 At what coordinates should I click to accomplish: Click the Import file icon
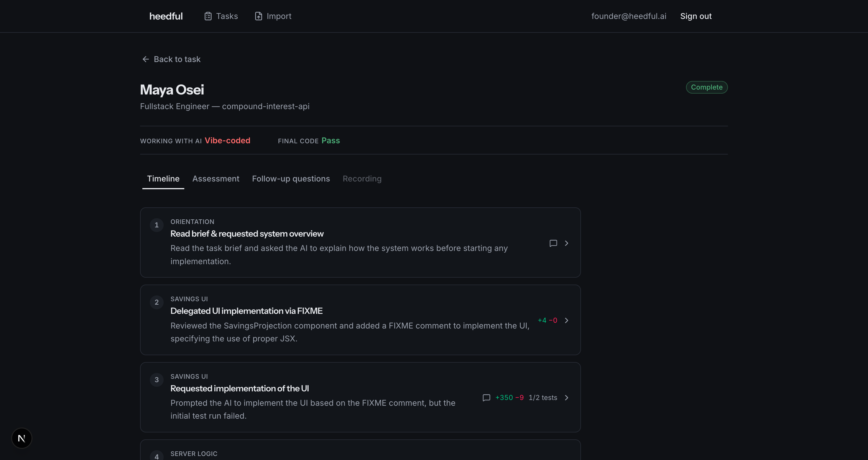click(258, 16)
